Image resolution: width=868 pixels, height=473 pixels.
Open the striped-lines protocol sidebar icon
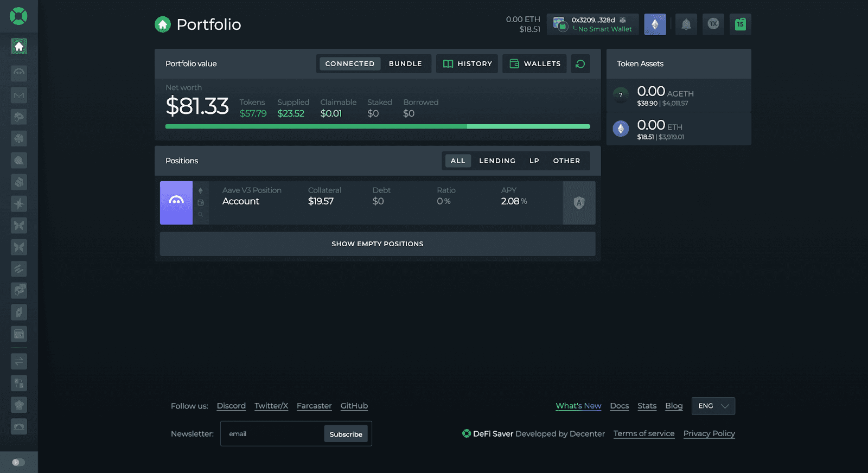tap(19, 269)
